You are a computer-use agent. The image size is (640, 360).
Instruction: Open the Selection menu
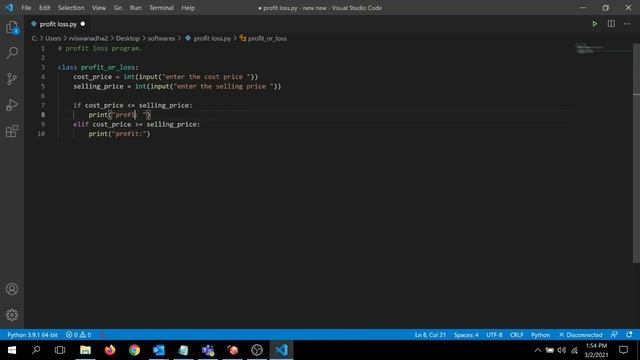tap(71, 8)
